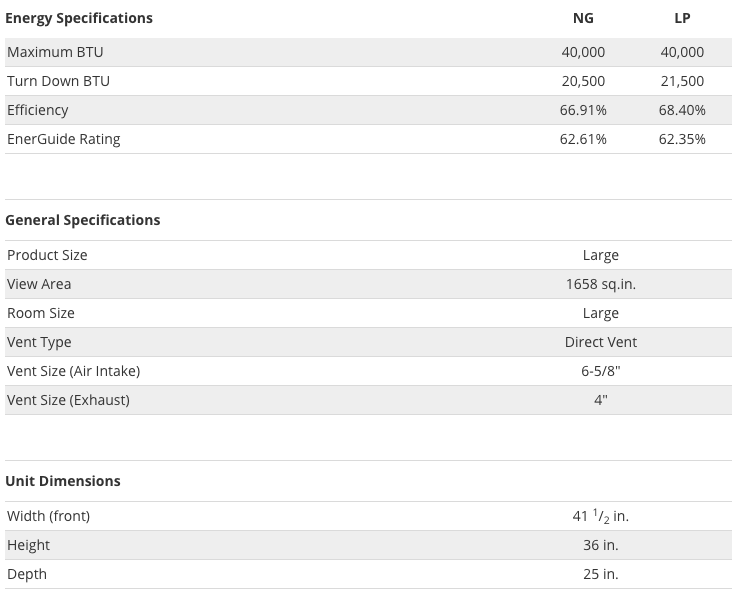733x594 pixels.
Task: Click the 66.91% NG efficiency value
Action: tap(583, 110)
